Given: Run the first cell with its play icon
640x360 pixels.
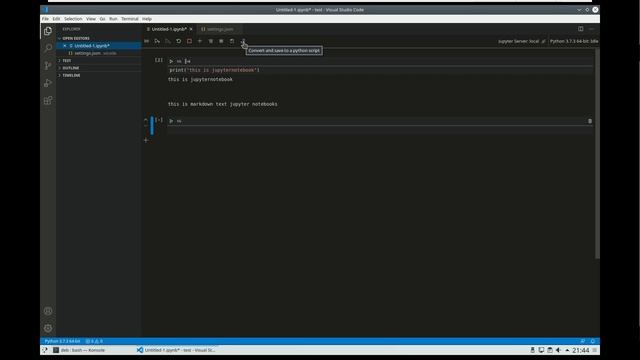Looking at the screenshot, I should pos(171,61).
